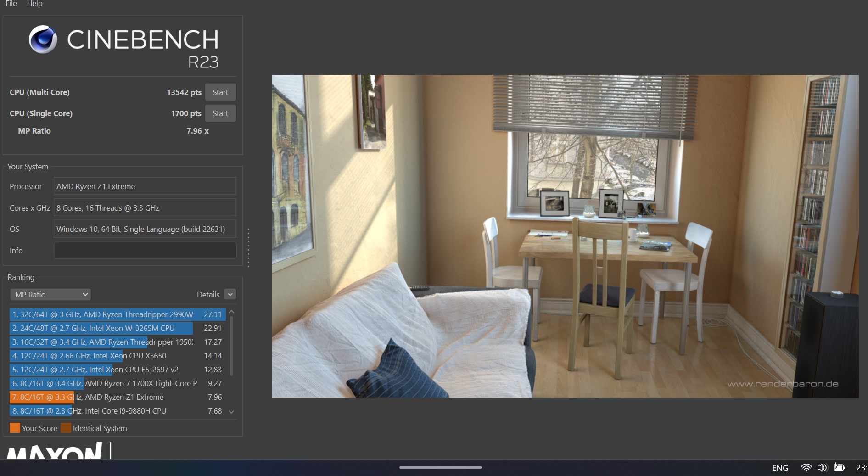
Task: Click the volume speaker tray icon
Action: [x=822, y=467]
